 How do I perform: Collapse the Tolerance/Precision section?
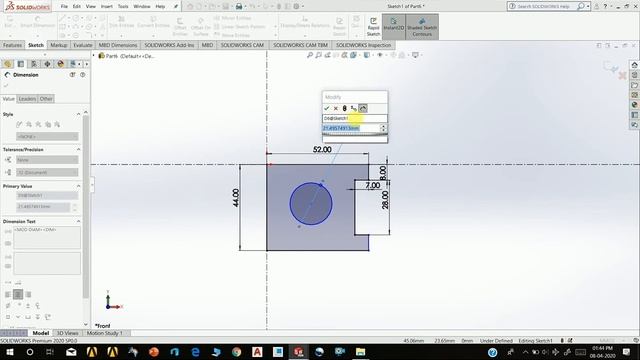78,150
